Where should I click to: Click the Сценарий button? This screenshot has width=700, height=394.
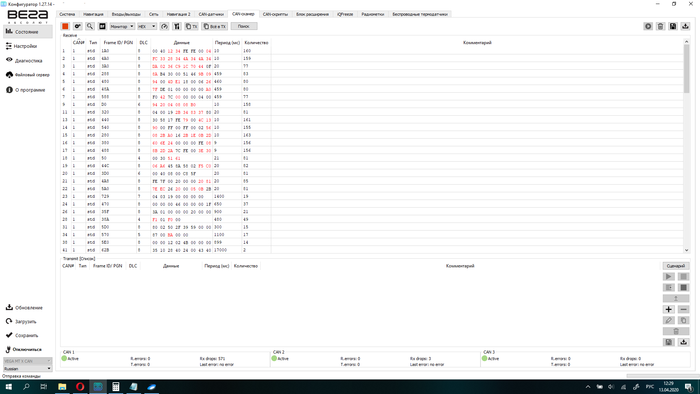675,266
